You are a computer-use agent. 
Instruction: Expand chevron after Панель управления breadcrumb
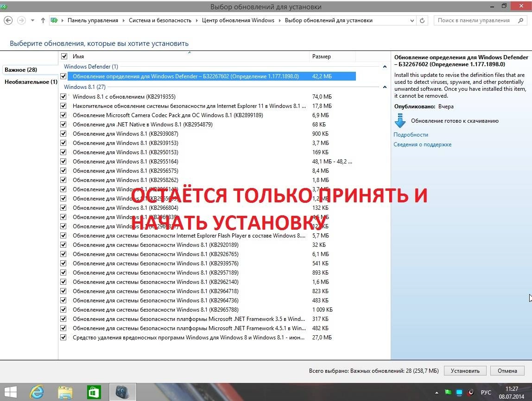tap(123, 20)
